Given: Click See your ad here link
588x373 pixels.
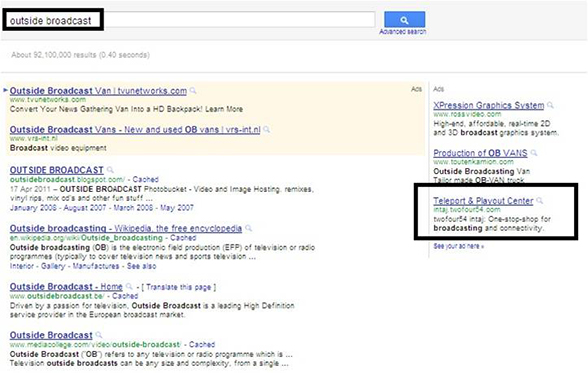Looking at the screenshot, I should [459, 246].
